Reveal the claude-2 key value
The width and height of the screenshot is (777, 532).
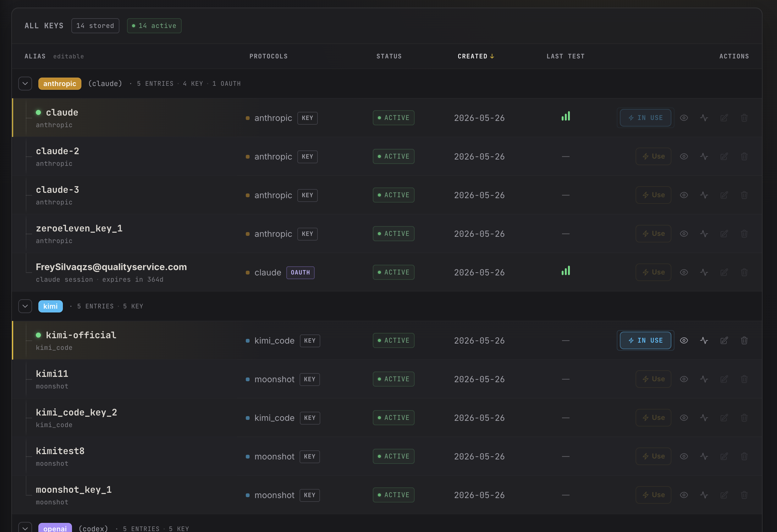[x=684, y=156]
